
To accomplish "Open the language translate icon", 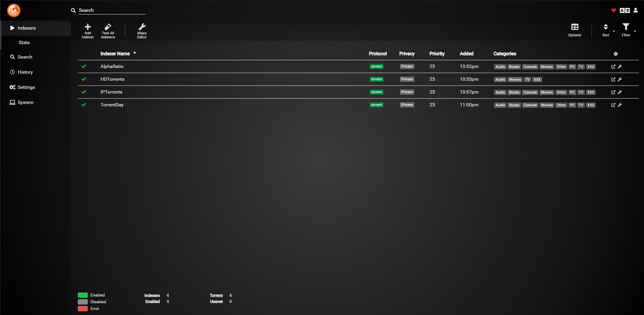I will pyautogui.click(x=624, y=10).
